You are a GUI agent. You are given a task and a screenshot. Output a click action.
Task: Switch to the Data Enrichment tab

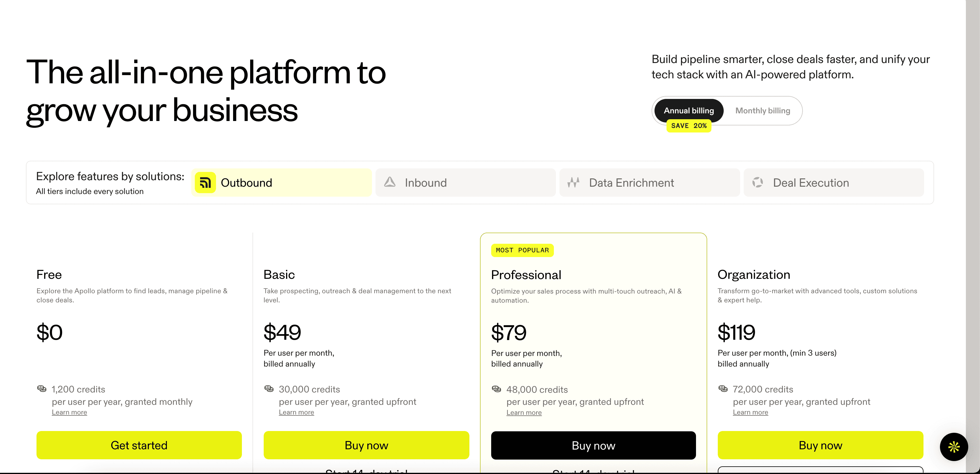[649, 183]
